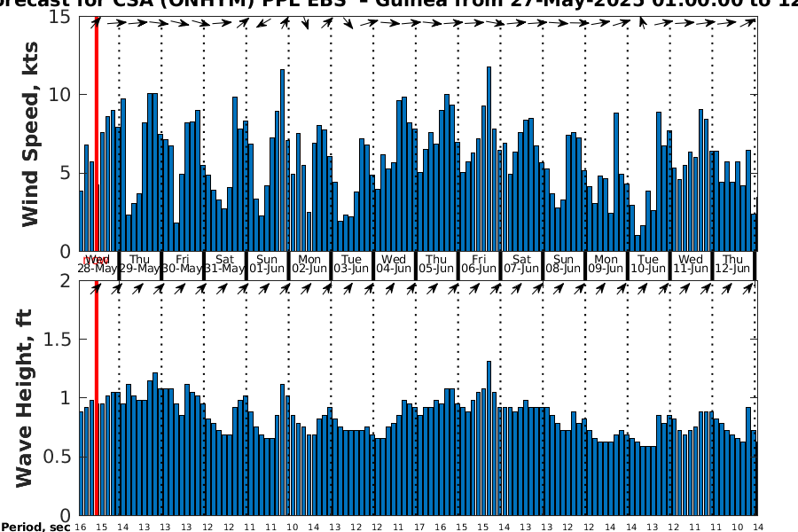Click the red current-time marker in Wave Height chart
798x532 pixels.
point(97,398)
